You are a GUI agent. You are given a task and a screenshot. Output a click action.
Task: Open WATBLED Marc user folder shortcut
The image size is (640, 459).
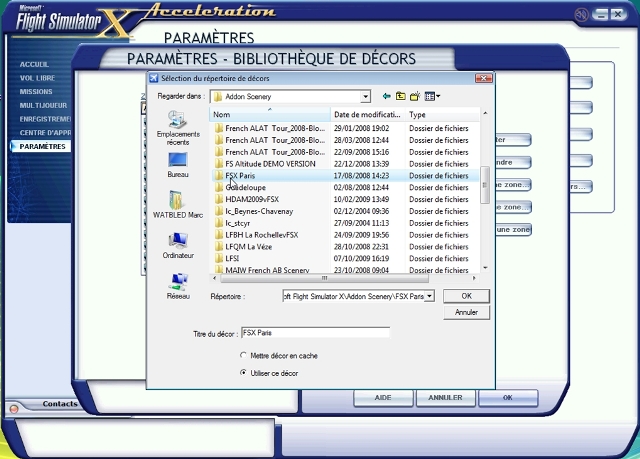point(178,204)
